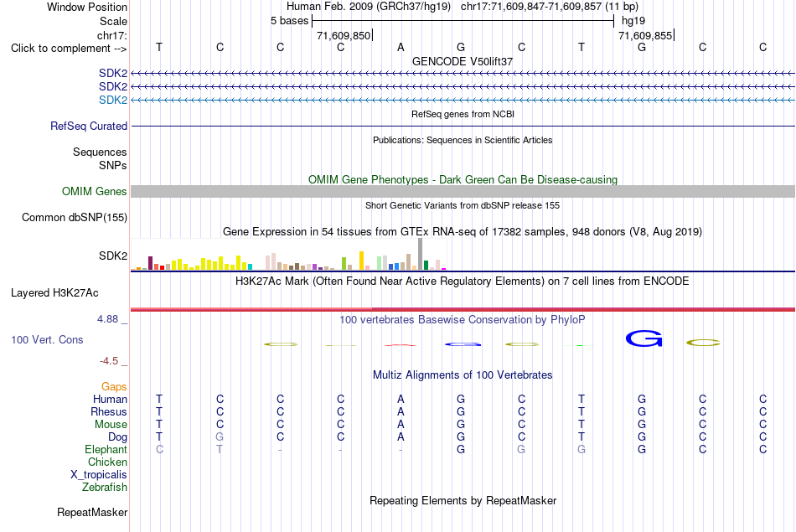The height and width of the screenshot is (532, 796).
Task: Click the Scale label
Action: click(x=113, y=21)
